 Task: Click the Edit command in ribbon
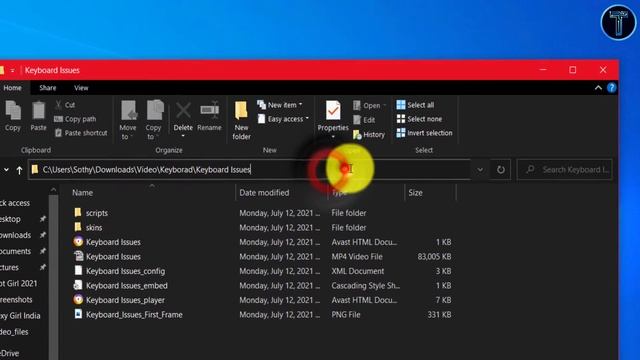364,120
